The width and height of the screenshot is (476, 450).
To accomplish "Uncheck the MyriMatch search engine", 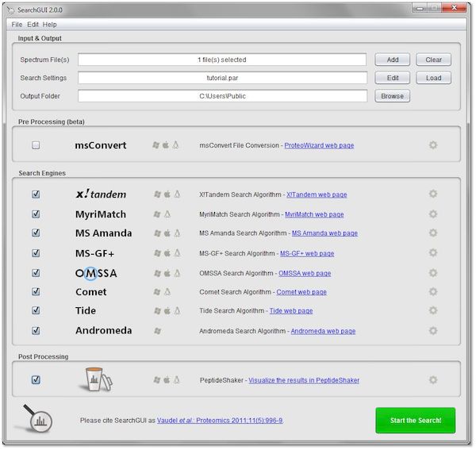I will click(36, 214).
